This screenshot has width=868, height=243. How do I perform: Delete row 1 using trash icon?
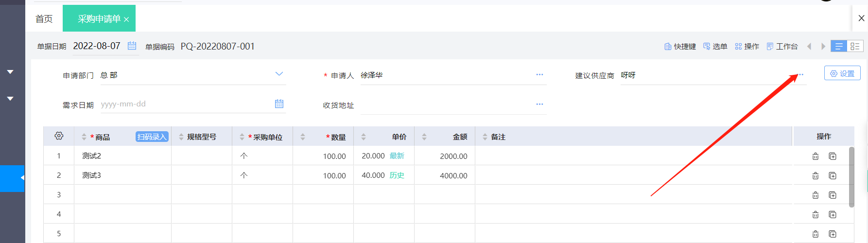[x=816, y=156]
